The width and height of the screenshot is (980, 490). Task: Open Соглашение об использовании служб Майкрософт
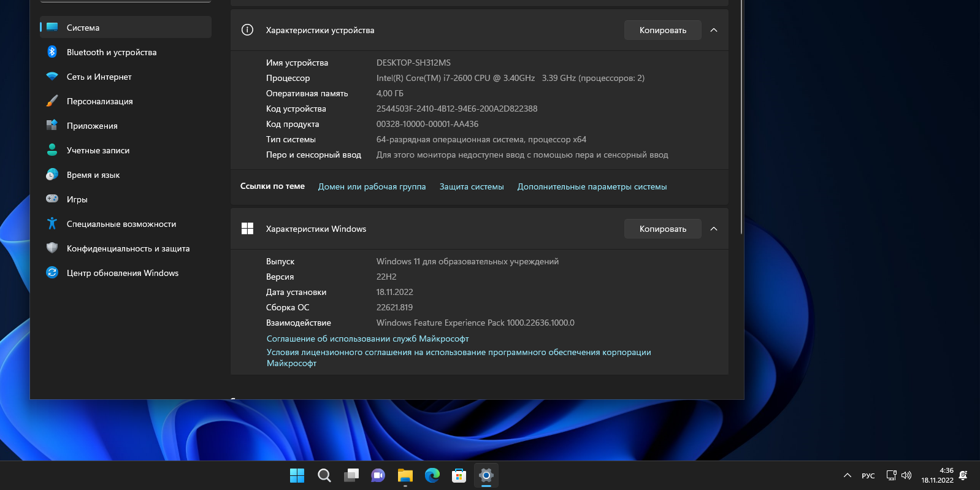pos(367,339)
